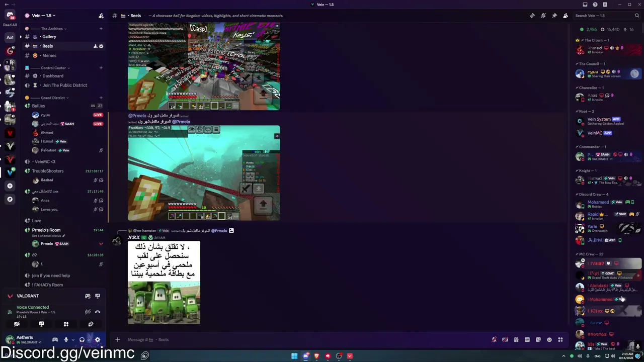The height and width of the screenshot is (362, 644).
Task: Open Reels channel settings gear
Action: [x=101, y=46]
